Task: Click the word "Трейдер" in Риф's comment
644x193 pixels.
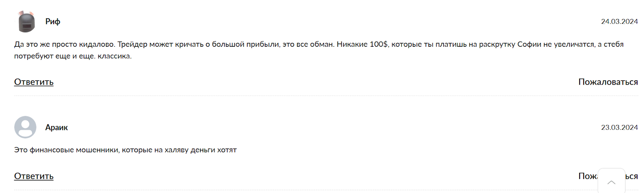Action: [132, 44]
